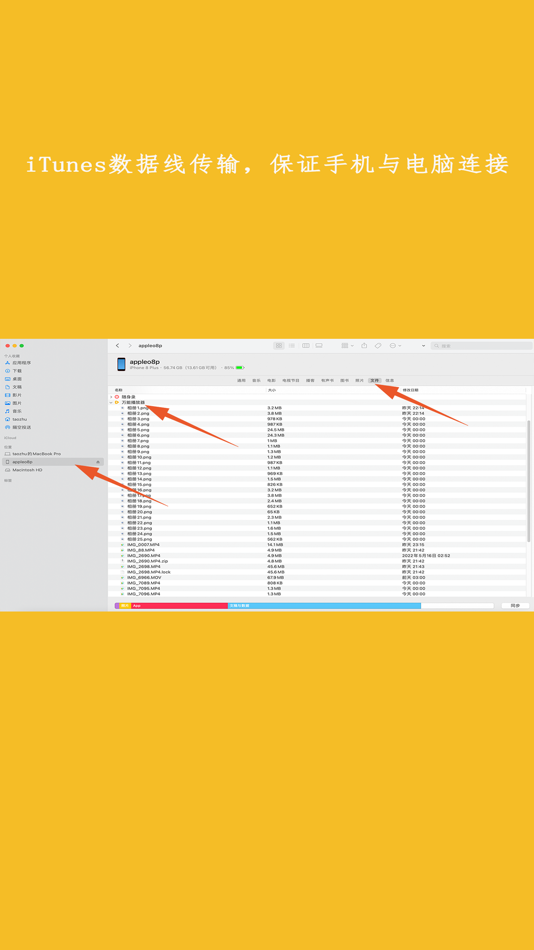
Task: Open the TV Shows tab
Action: 291,380
